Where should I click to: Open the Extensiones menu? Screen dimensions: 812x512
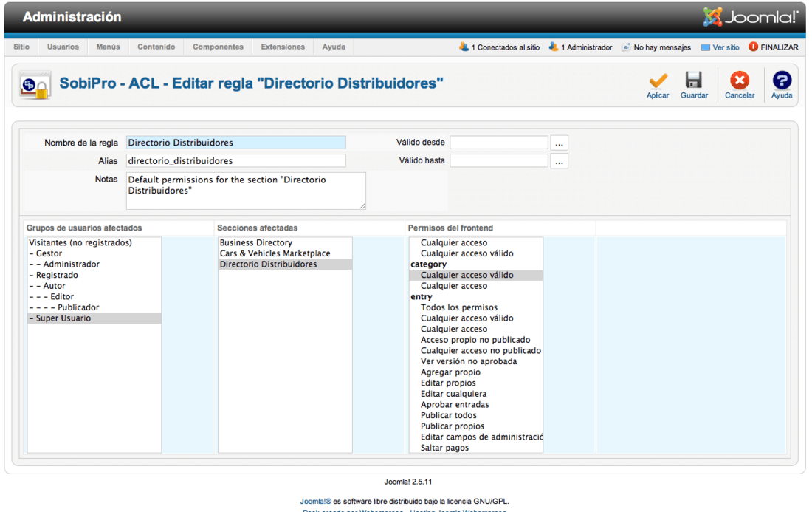click(283, 47)
